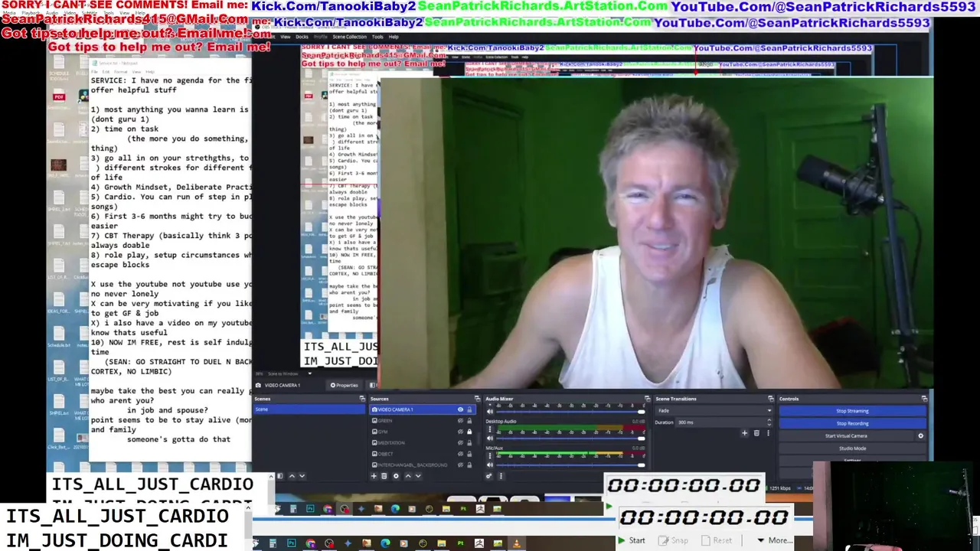Open Substance Painter from the bottom taskbar
This screenshot has height=551, width=980.
[x=460, y=543]
